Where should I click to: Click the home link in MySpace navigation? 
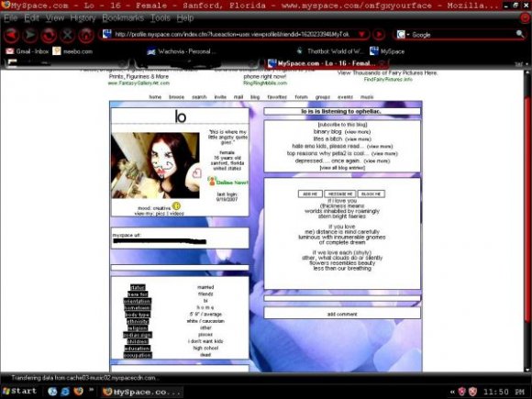155,97
